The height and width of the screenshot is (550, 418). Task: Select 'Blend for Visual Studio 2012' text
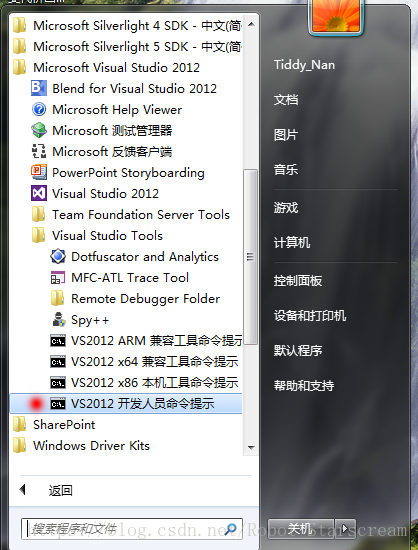(x=135, y=88)
